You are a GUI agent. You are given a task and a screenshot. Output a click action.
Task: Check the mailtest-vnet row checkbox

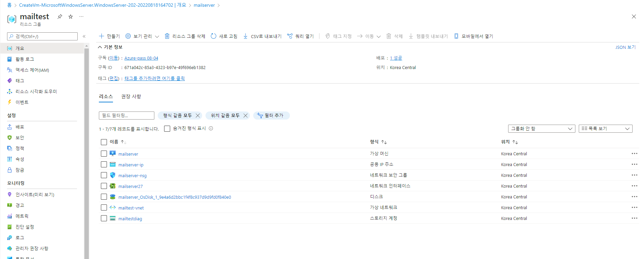pyautogui.click(x=104, y=207)
